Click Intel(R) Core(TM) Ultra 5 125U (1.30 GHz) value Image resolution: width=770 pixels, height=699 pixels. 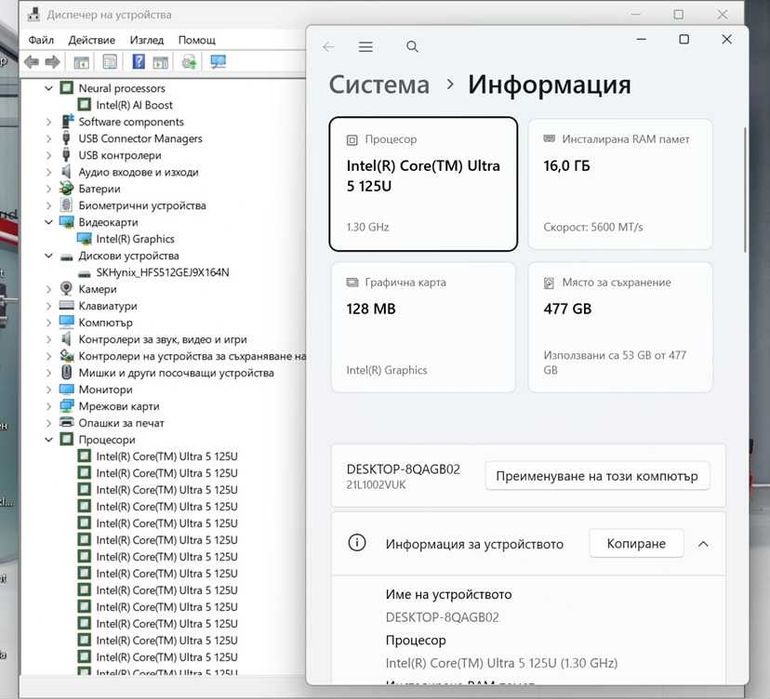coord(501,663)
